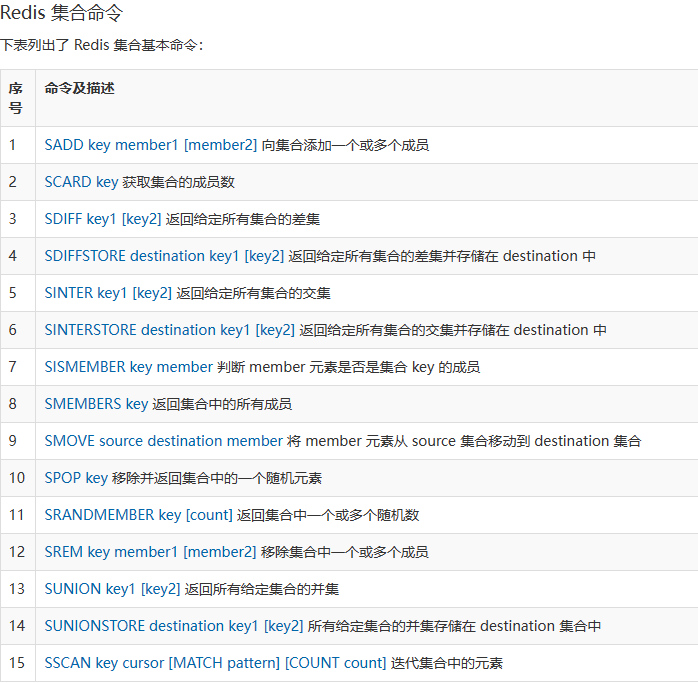This screenshot has width=698, height=683.
Task: Click row number 15 cell
Action: [x=17, y=663]
